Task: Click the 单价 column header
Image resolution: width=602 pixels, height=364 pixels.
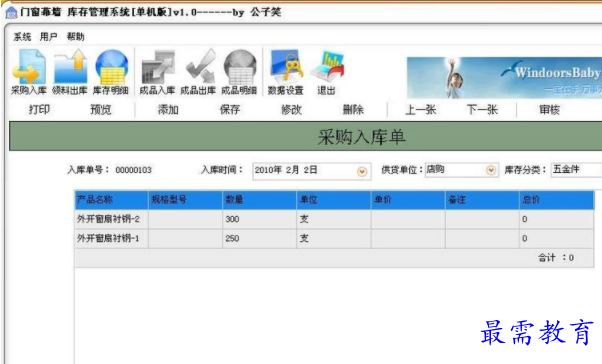Action: (408, 200)
